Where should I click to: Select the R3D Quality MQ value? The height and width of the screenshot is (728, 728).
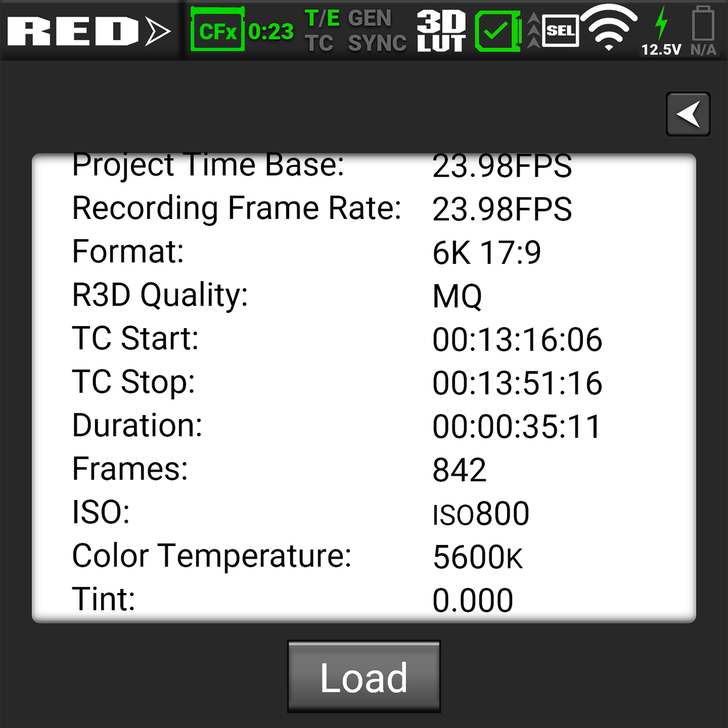(x=457, y=296)
